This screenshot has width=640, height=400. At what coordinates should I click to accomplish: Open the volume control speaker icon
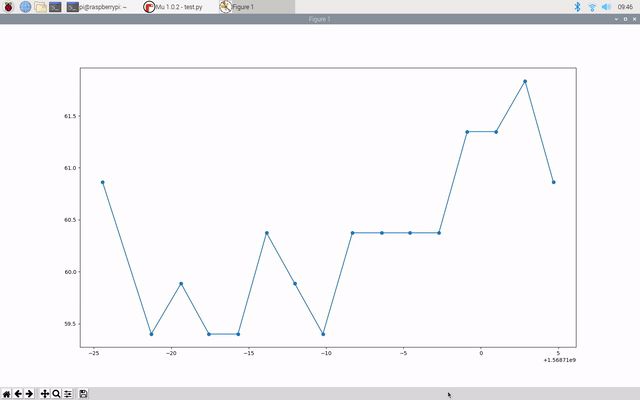[606, 7]
